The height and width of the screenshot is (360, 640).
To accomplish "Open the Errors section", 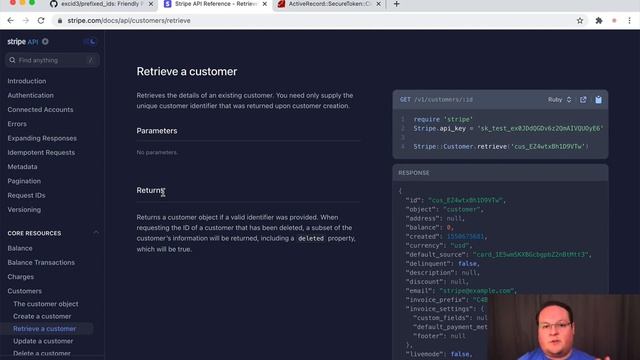I will click(17, 124).
